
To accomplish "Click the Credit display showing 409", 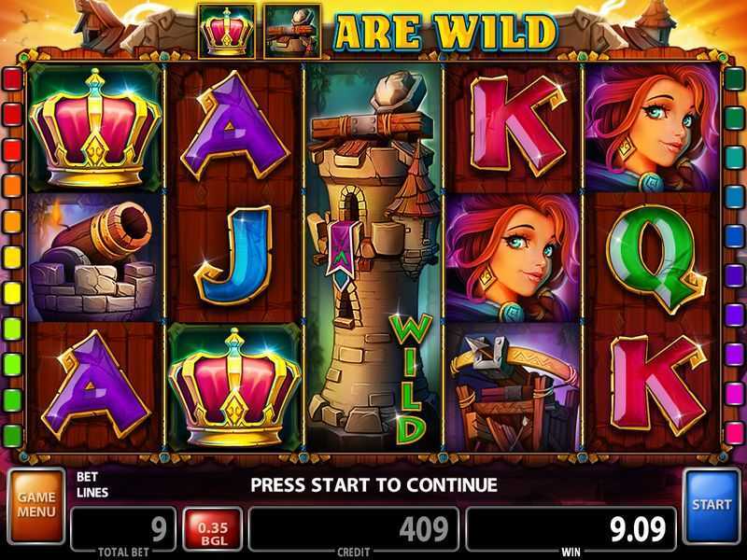I will [354, 528].
